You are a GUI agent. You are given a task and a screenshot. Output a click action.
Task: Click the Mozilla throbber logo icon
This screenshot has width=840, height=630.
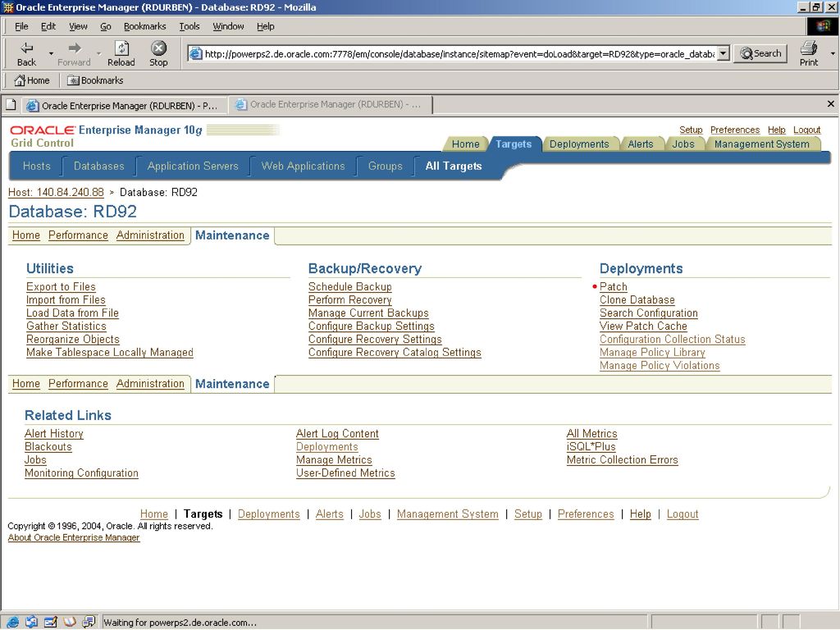tap(822, 26)
